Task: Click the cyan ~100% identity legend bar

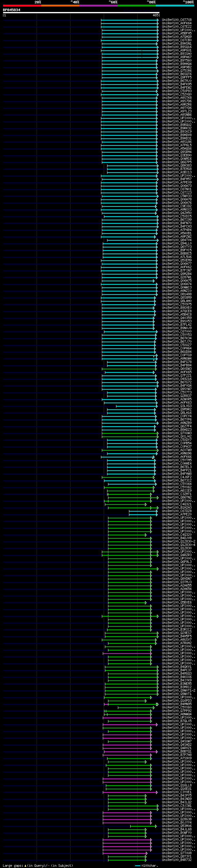Action: pos(175,6)
